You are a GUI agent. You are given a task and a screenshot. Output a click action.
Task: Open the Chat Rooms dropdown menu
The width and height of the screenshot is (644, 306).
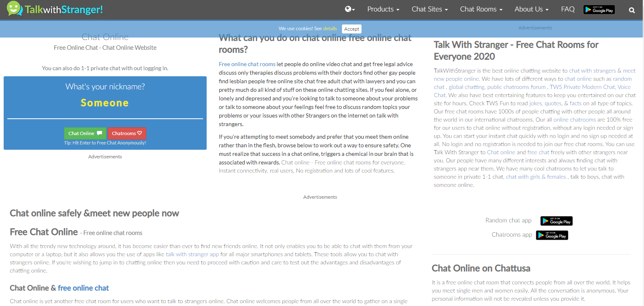tap(481, 9)
